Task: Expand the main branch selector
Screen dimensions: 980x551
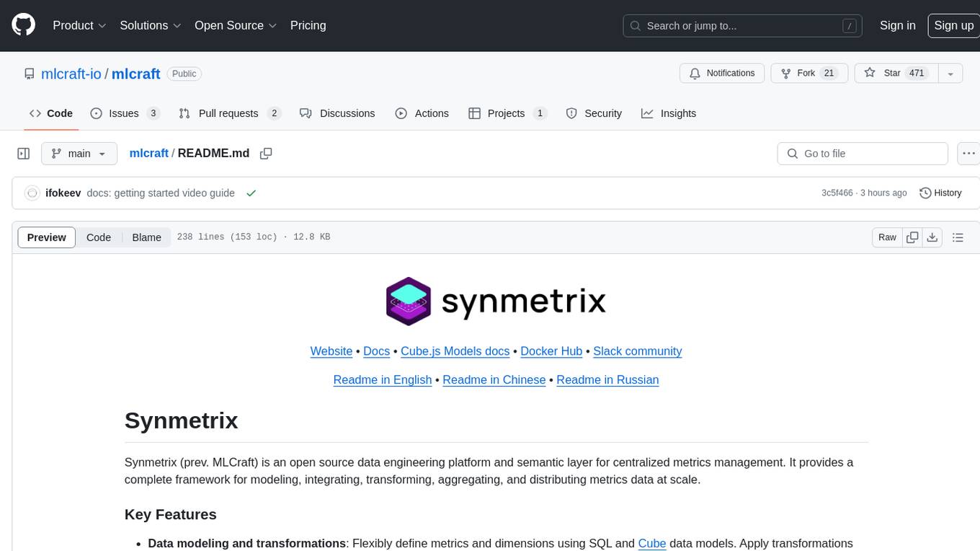Action: coord(79,154)
